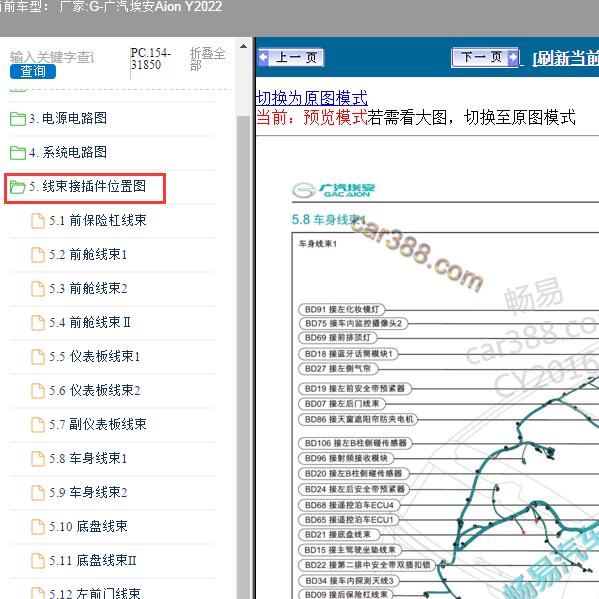Screen dimensions: 599x599
Task: Click the 5.8 车身线束1 diagram heading
Action: pyautogui.click(x=329, y=220)
